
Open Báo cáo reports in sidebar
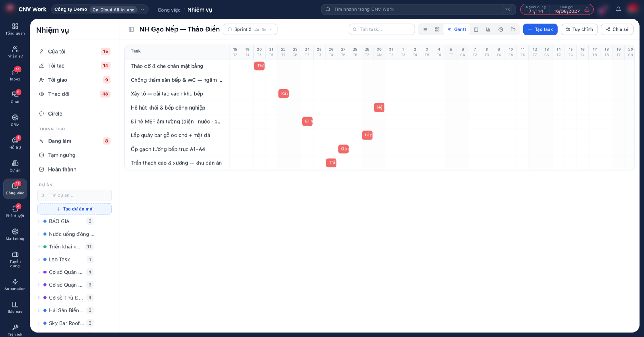tap(15, 307)
